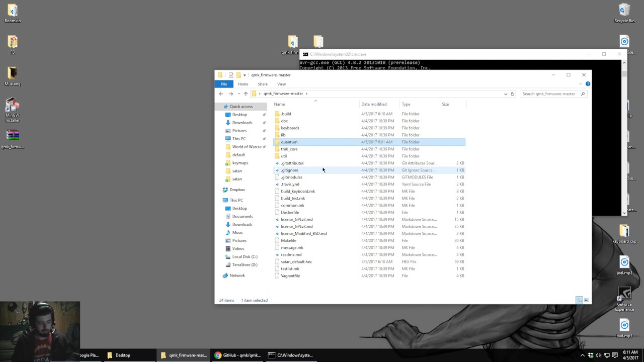Select the MinGW Installer desktop icon
This screenshot has height=362, width=644.
[13, 110]
